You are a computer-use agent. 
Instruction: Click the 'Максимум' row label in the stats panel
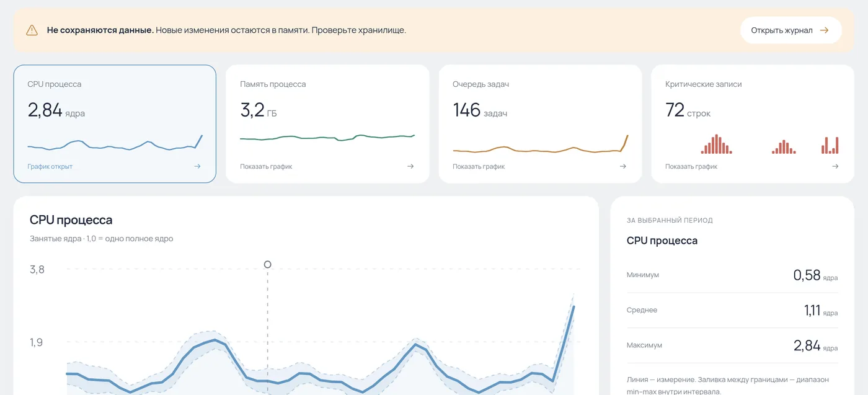[x=644, y=345]
